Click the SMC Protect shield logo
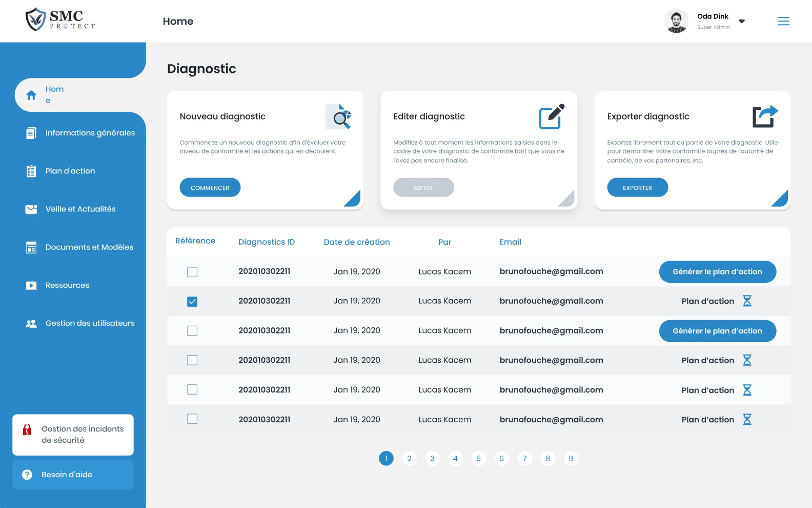 [35, 19]
